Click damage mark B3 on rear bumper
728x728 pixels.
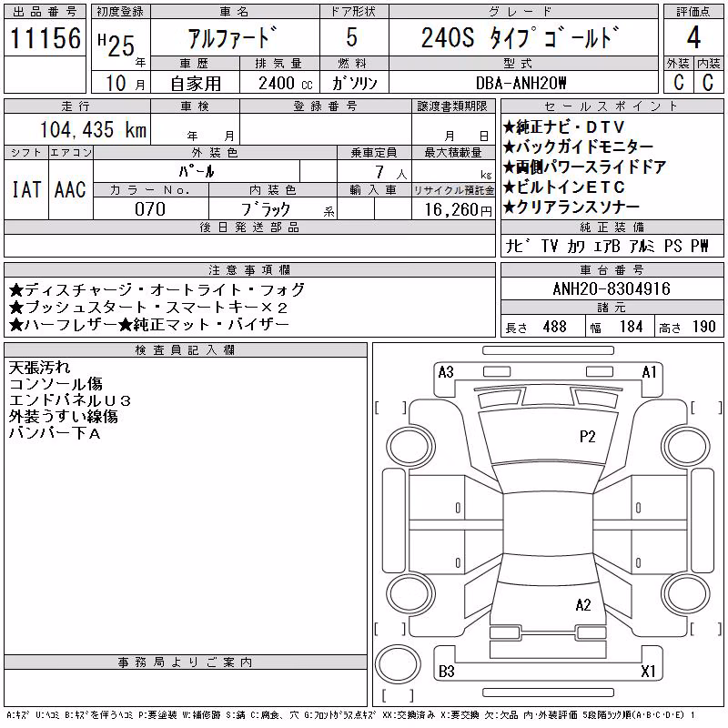447,672
